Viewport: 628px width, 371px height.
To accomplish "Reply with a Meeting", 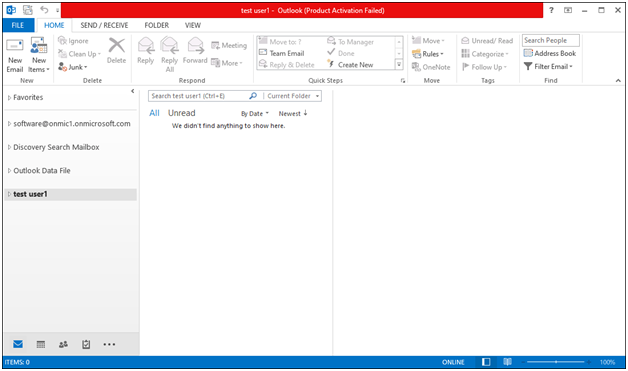I will click(x=229, y=45).
